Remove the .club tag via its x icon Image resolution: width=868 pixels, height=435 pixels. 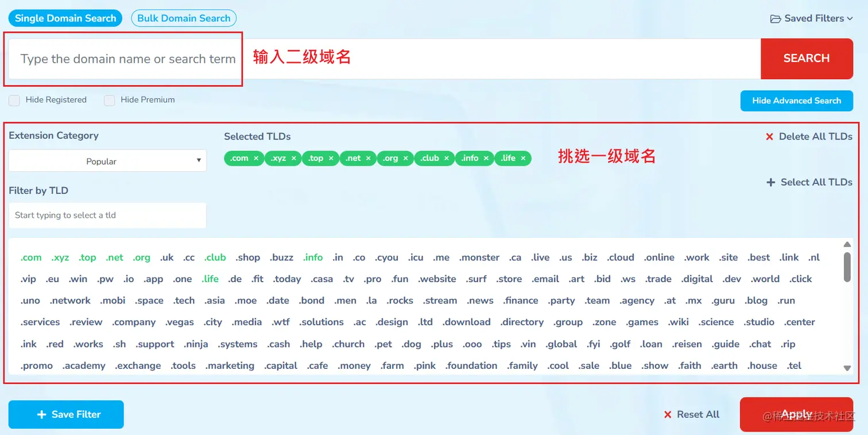click(x=447, y=158)
